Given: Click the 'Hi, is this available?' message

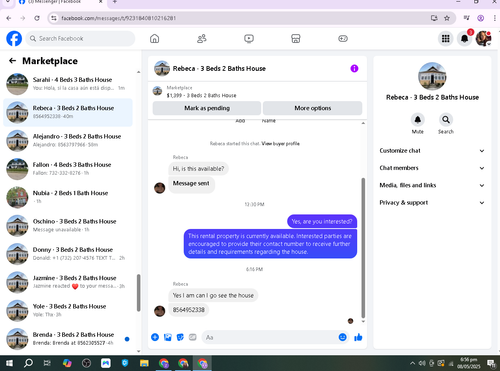Looking at the screenshot, I should 198,169.
